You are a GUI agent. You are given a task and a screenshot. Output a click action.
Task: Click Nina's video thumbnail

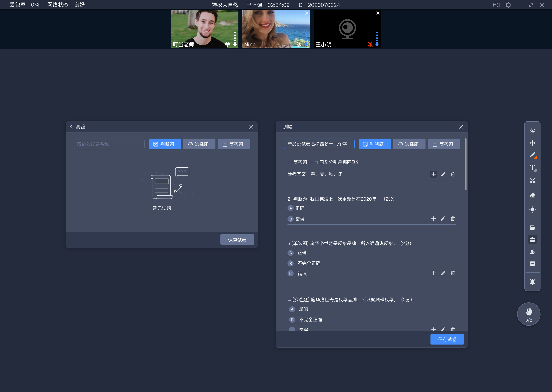tap(276, 29)
